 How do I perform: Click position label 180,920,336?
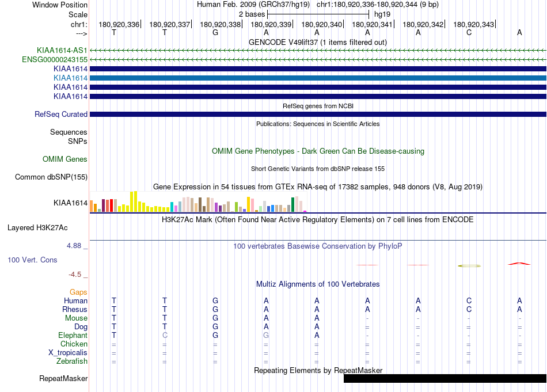(x=119, y=24)
